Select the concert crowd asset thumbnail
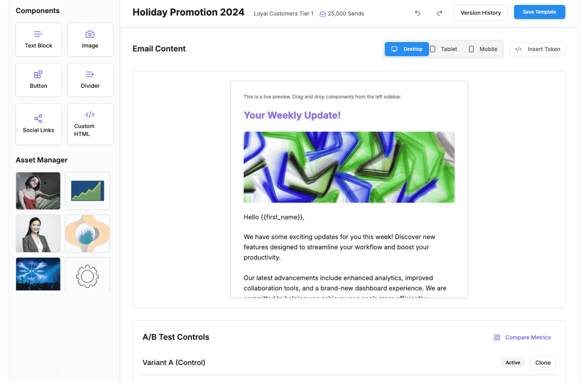This screenshot has height=382, width=588. tap(38, 274)
